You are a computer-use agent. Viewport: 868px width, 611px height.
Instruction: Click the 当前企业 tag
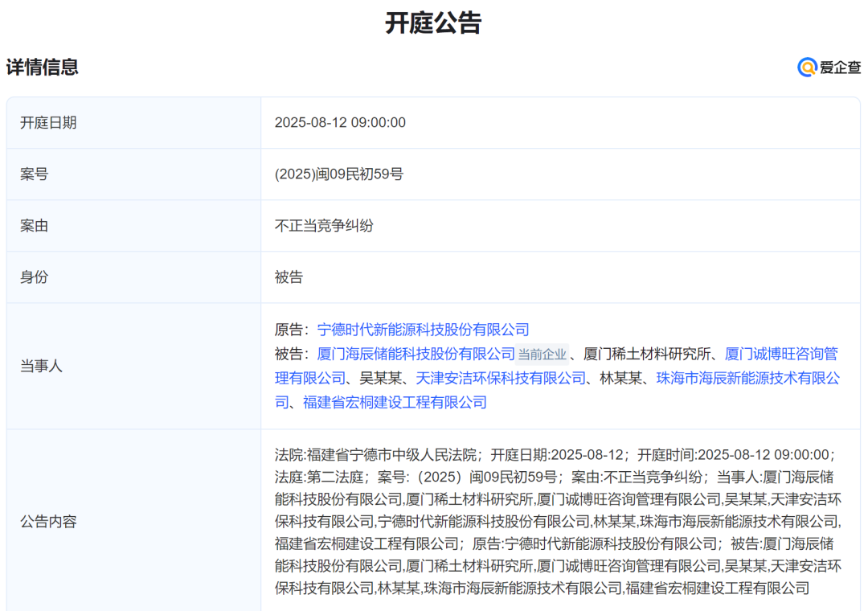(x=542, y=355)
